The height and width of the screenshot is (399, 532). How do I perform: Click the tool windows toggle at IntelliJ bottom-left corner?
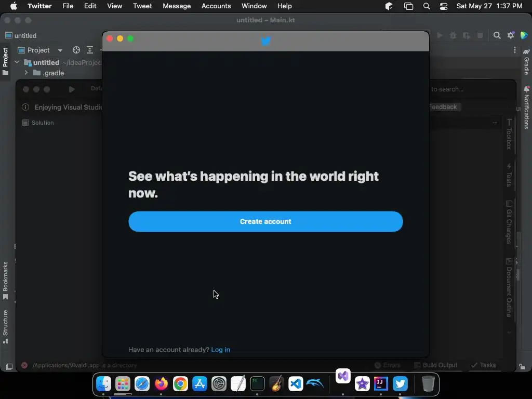pos(9,367)
